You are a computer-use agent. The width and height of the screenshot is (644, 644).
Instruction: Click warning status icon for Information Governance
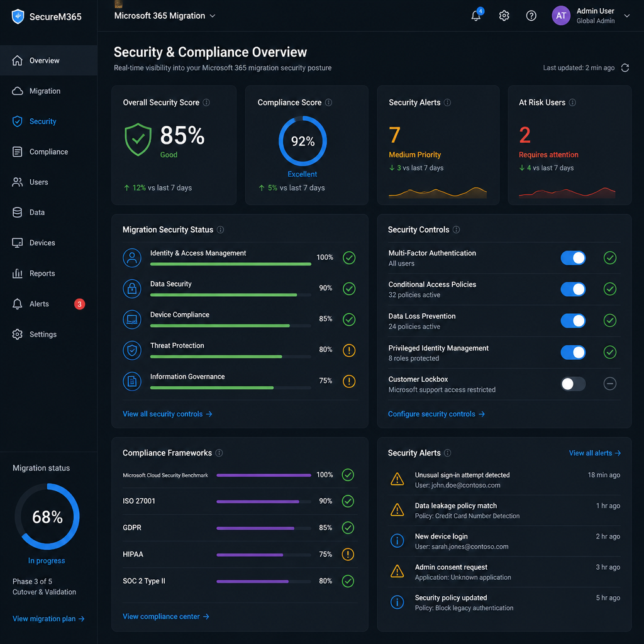coord(349,381)
